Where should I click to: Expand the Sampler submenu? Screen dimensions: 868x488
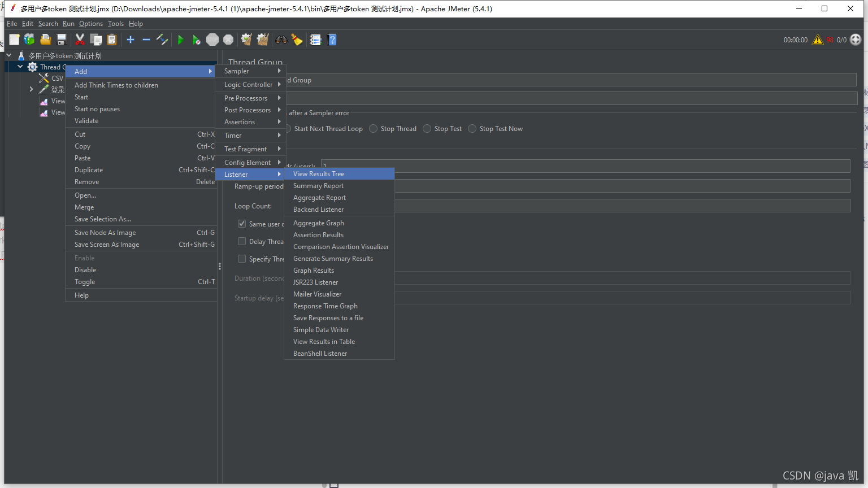tap(251, 71)
